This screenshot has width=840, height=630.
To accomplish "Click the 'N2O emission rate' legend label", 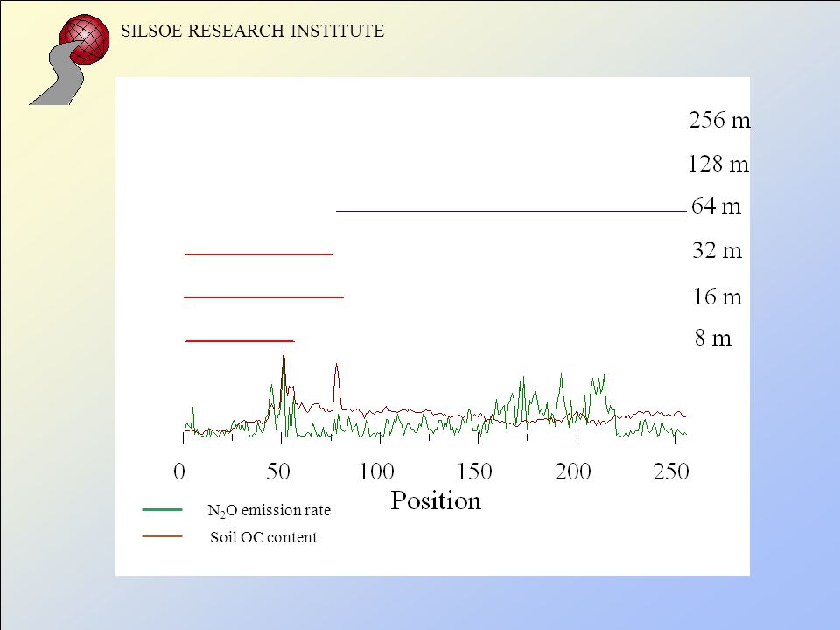I will [269, 511].
